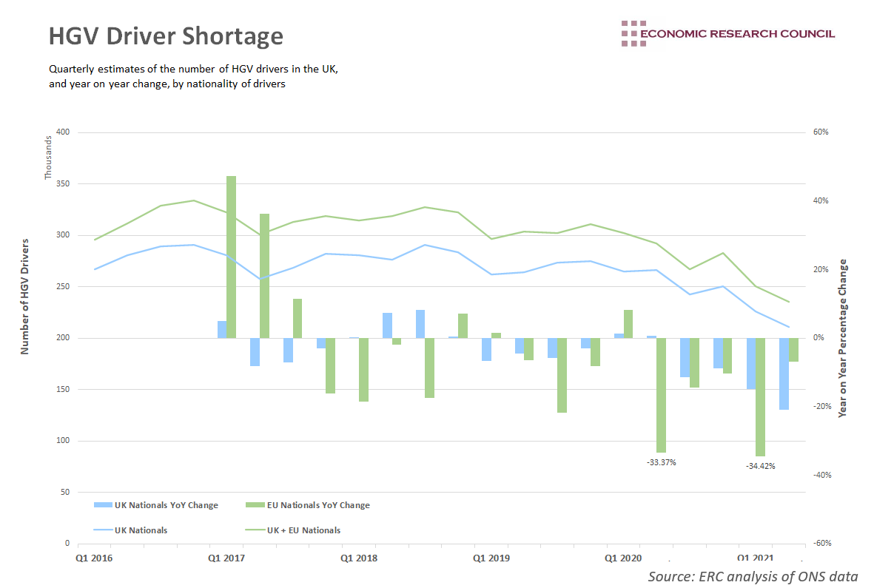This screenshot has width=874, height=588.
Task: Click the 60% right axis tick label
Action: pyautogui.click(x=821, y=132)
